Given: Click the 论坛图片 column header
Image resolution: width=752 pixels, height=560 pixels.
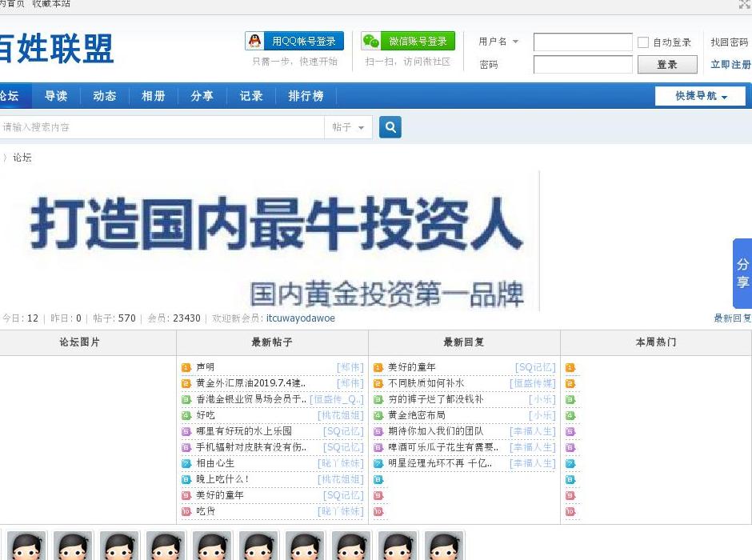Looking at the screenshot, I should [80, 342].
